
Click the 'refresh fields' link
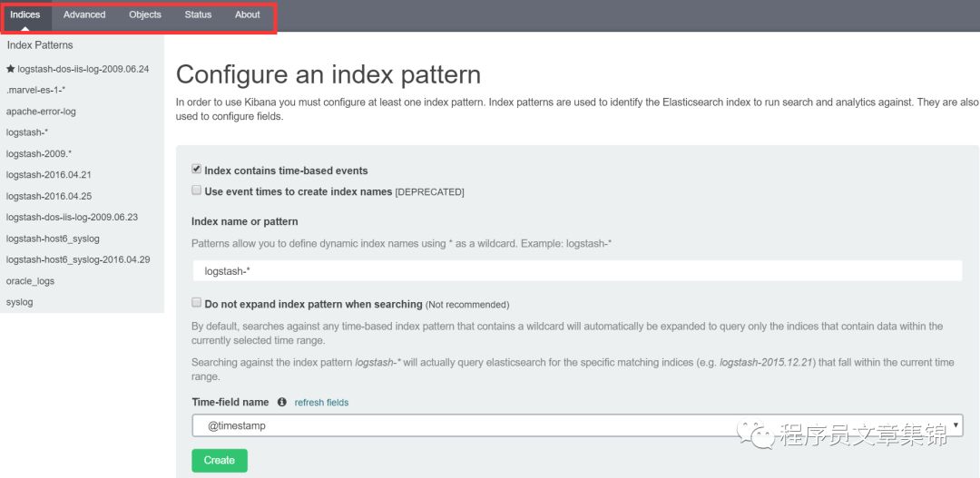321,402
